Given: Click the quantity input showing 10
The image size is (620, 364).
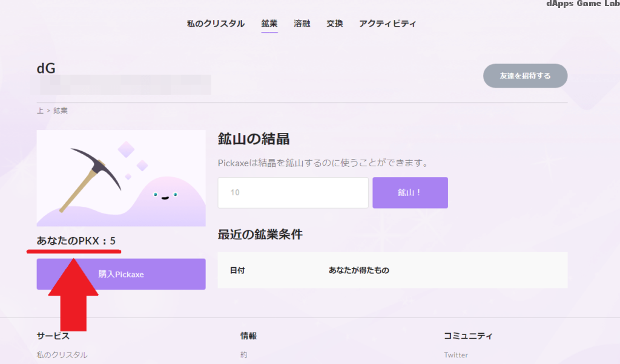Looking at the screenshot, I should pyautogui.click(x=293, y=192).
